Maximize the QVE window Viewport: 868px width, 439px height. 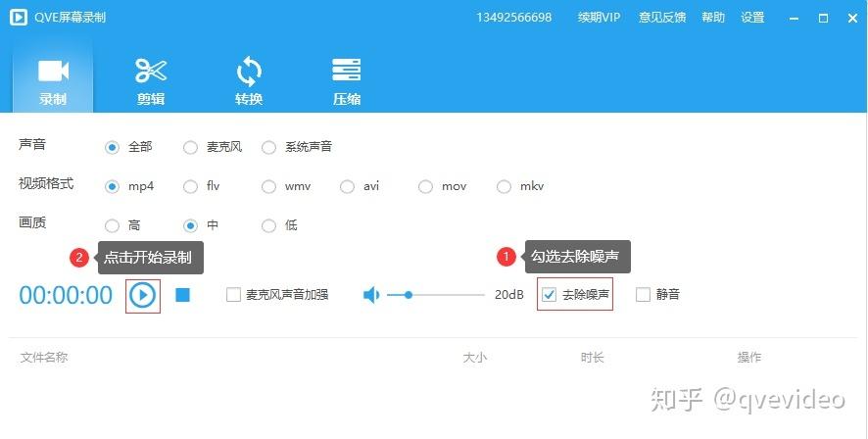[823, 19]
